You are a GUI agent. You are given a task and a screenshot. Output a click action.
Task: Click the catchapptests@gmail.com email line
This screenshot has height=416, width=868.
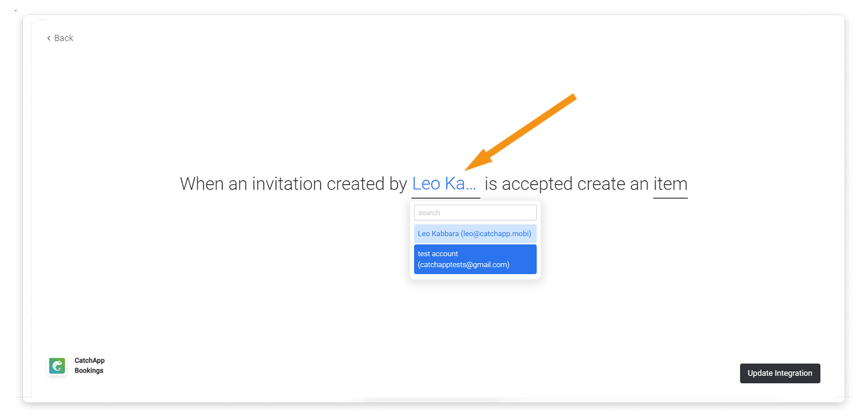click(464, 265)
